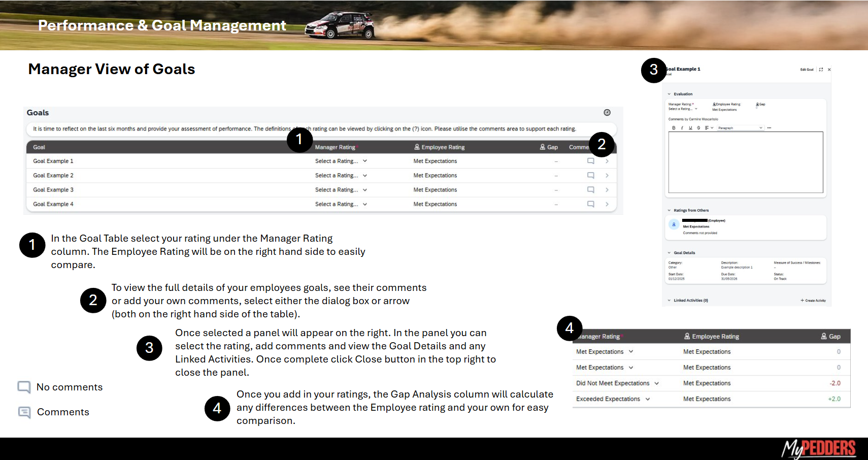Open details arrow for Goal Example 2
This screenshot has height=460, width=868.
click(607, 176)
